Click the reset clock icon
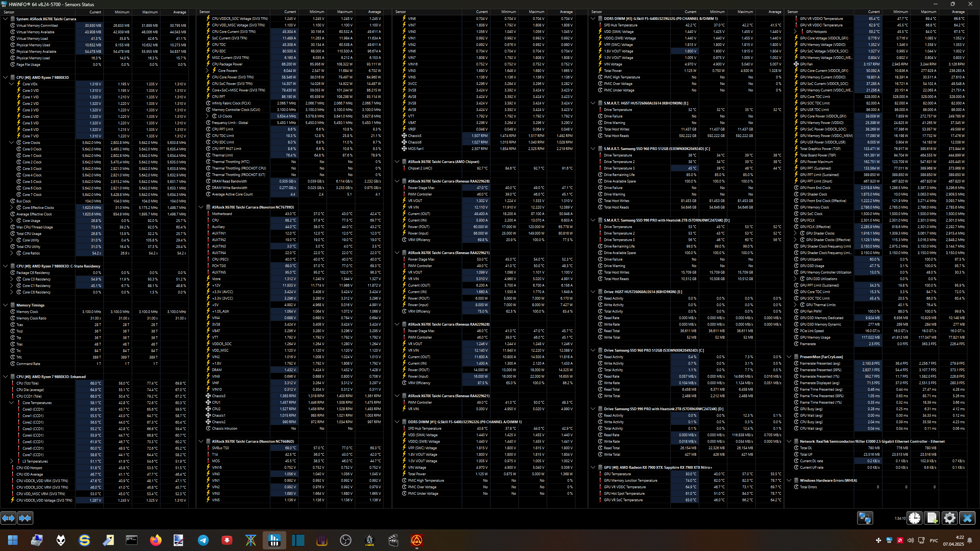Image resolution: width=980 pixels, height=551 pixels. click(915, 518)
